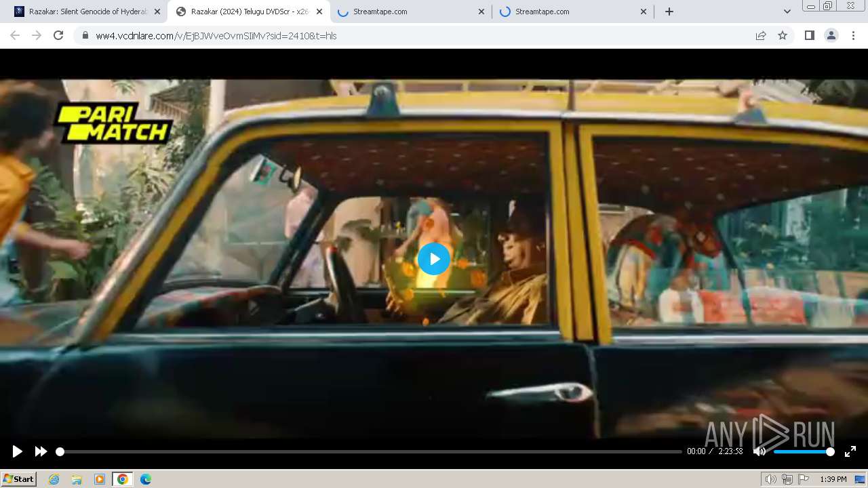Image resolution: width=868 pixels, height=488 pixels.
Task: Share this page using share icon
Action: click(x=761, y=36)
